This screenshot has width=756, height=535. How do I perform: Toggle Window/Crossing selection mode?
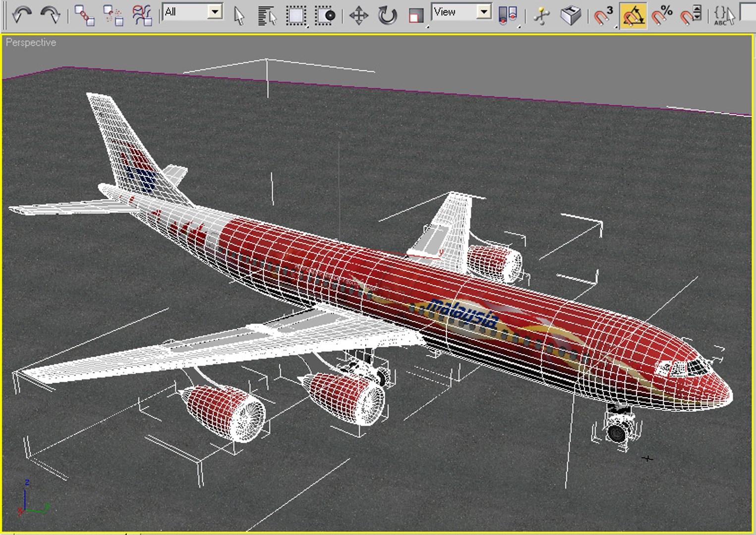tap(325, 15)
